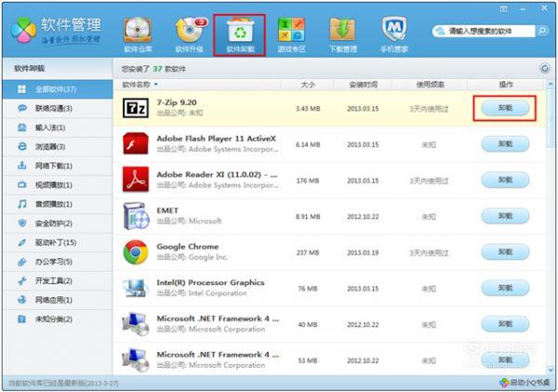The width and height of the screenshot is (558, 392).
Task: Click the 操作 column header
Action: [505, 85]
